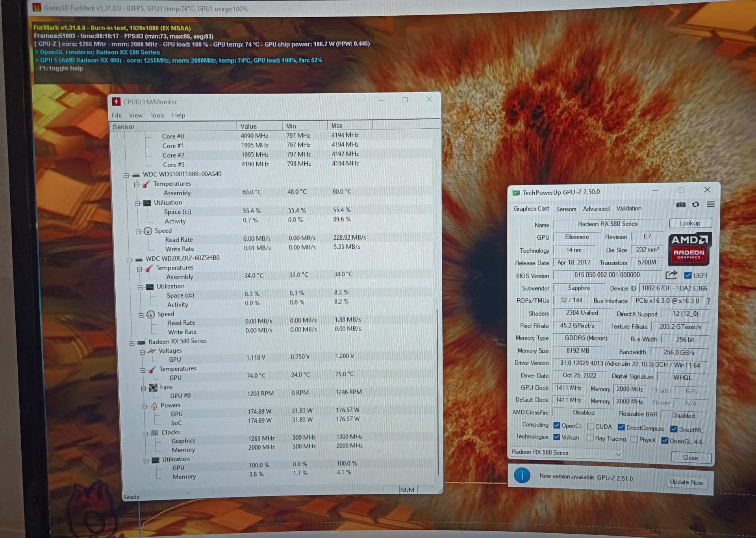Click the Utilization icon under WDC WDS100T1B0B
Screen dimensions: 756x538
click(x=147, y=203)
